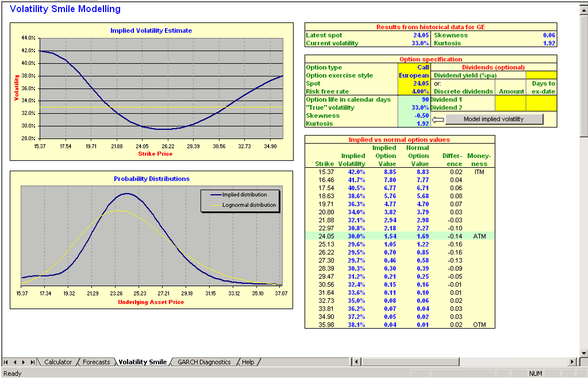The width and height of the screenshot is (588, 378).
Task: Click the Probability Distributions chart title
Action: 152,179
